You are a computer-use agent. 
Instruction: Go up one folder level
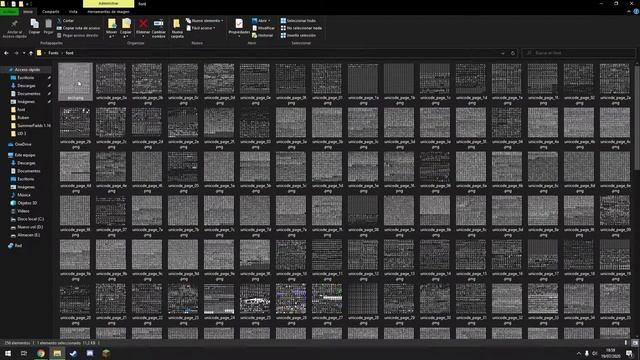tap(31, 53)
